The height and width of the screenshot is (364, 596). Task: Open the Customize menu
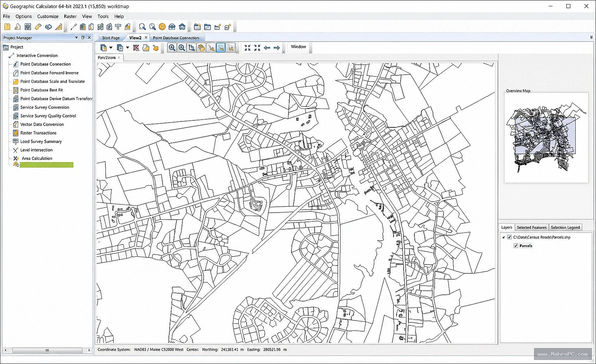48,16
